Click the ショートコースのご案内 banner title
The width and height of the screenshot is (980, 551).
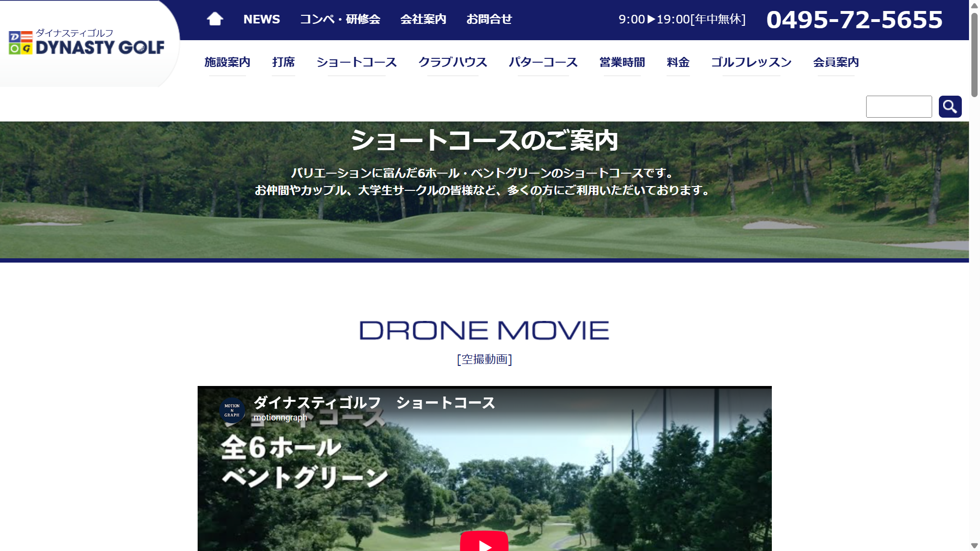(484, 141)
